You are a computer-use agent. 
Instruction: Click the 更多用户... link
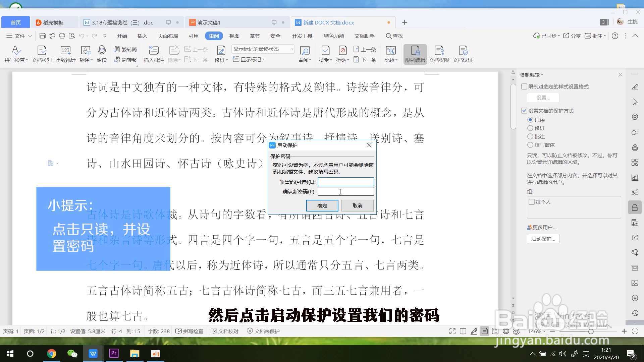coord(542,227)
